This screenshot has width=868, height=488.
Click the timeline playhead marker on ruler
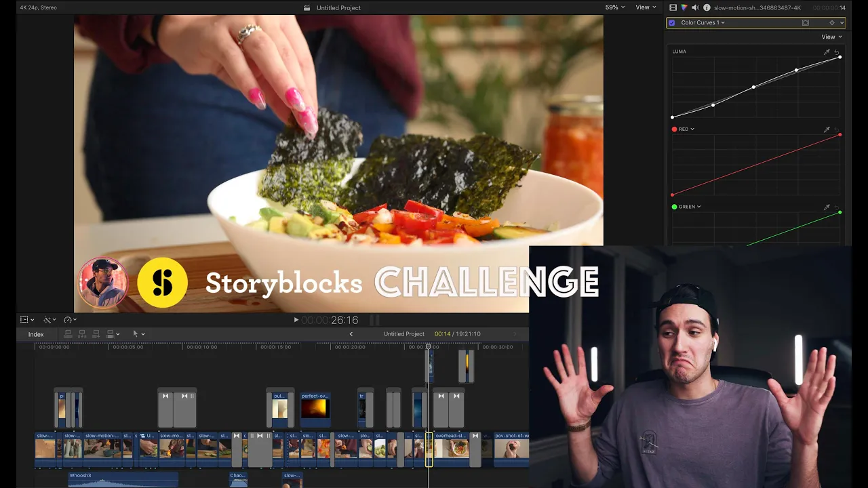pyautogui.click(x=428, y=346)
